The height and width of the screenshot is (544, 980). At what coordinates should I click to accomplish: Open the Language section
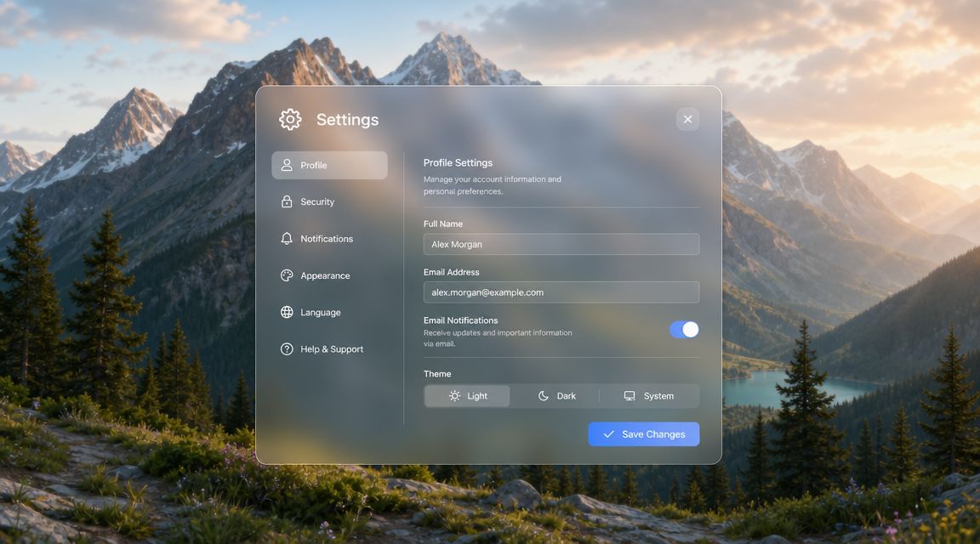point(329,312)
